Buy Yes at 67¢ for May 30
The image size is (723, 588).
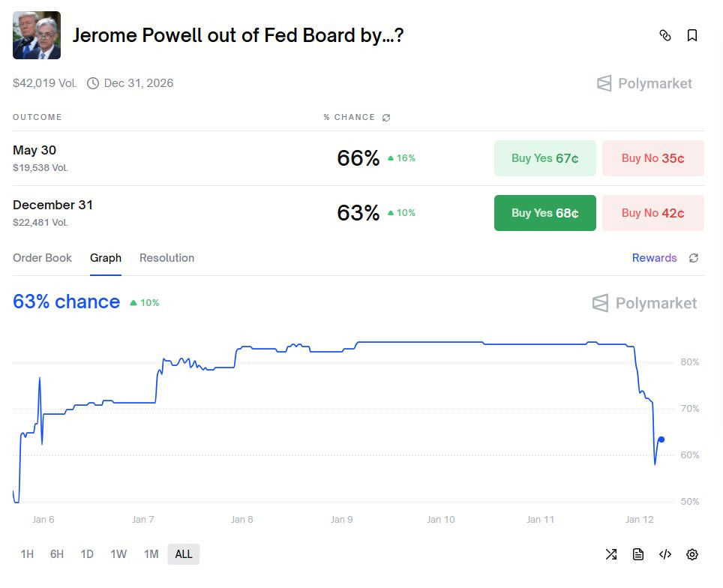pyautogui.click(x=544, y=158)
